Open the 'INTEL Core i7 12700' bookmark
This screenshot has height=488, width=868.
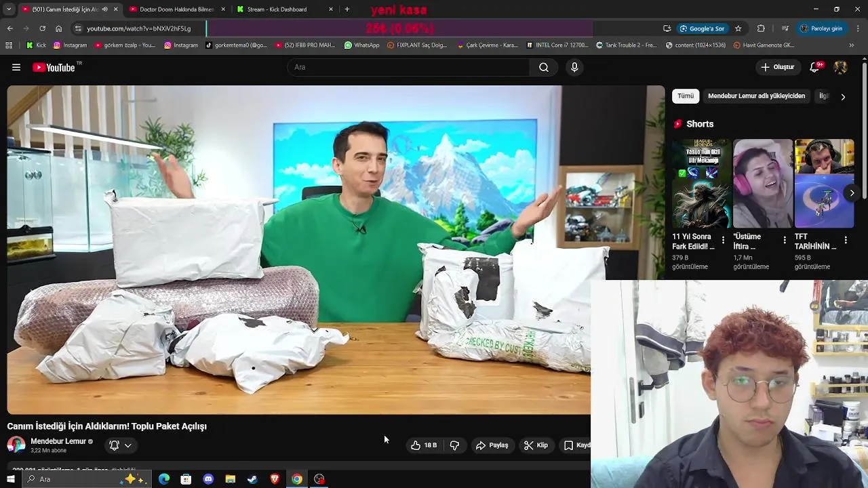tap(557, 45)
